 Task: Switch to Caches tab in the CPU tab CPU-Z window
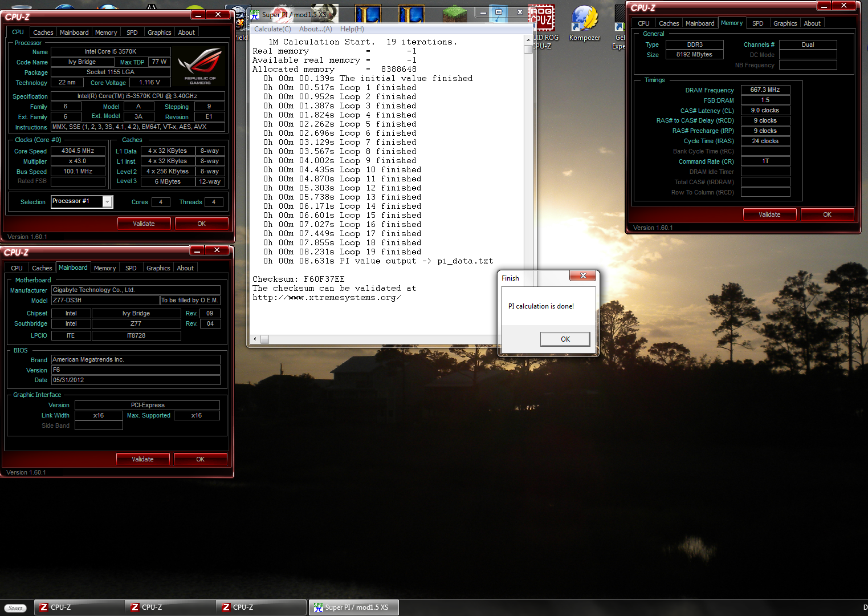[43, 33]
